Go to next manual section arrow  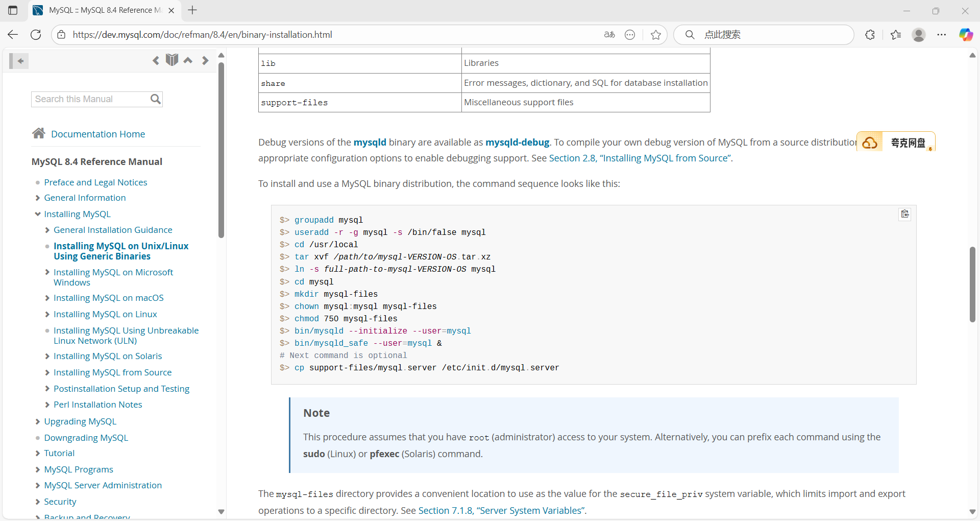click(205, 60)
